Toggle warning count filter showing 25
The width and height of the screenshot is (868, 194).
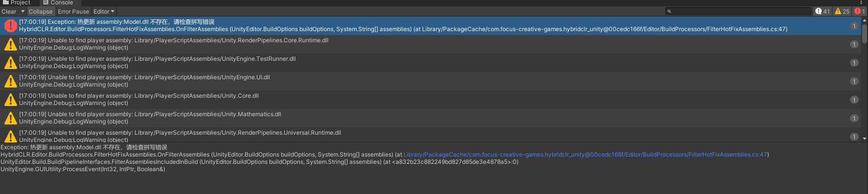[842, 11]
